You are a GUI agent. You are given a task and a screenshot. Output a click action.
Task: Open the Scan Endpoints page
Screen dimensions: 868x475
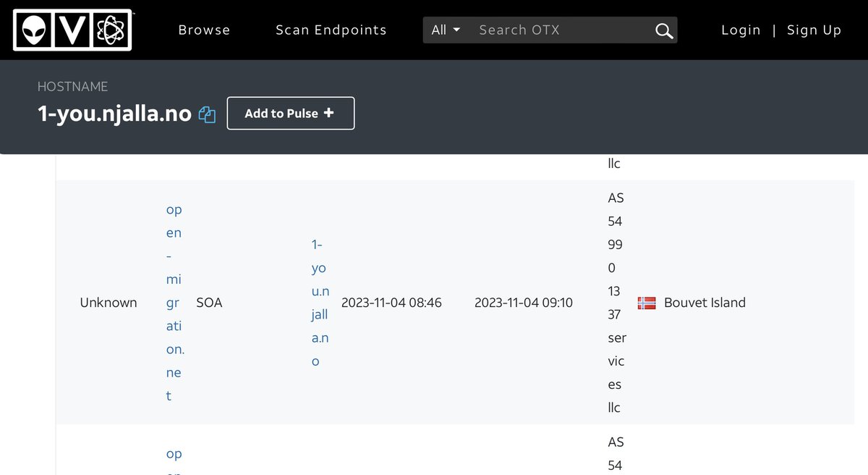tap(331, 30)
